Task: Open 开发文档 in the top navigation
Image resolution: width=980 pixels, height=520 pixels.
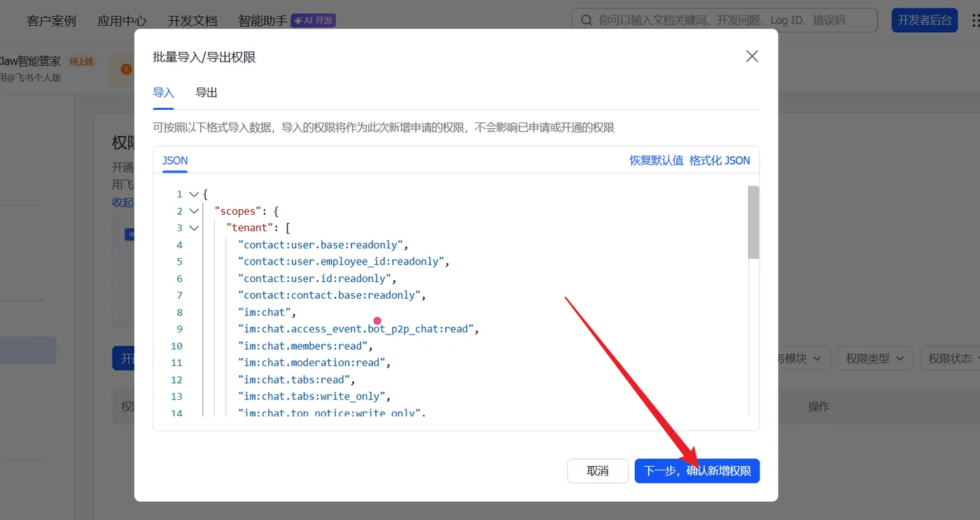Action: 192,21
